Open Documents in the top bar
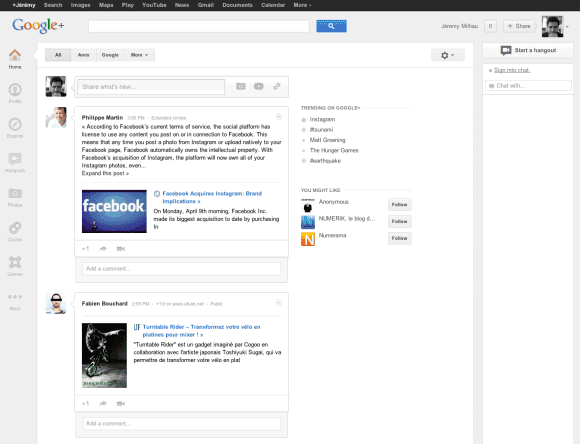 point(237,5)
